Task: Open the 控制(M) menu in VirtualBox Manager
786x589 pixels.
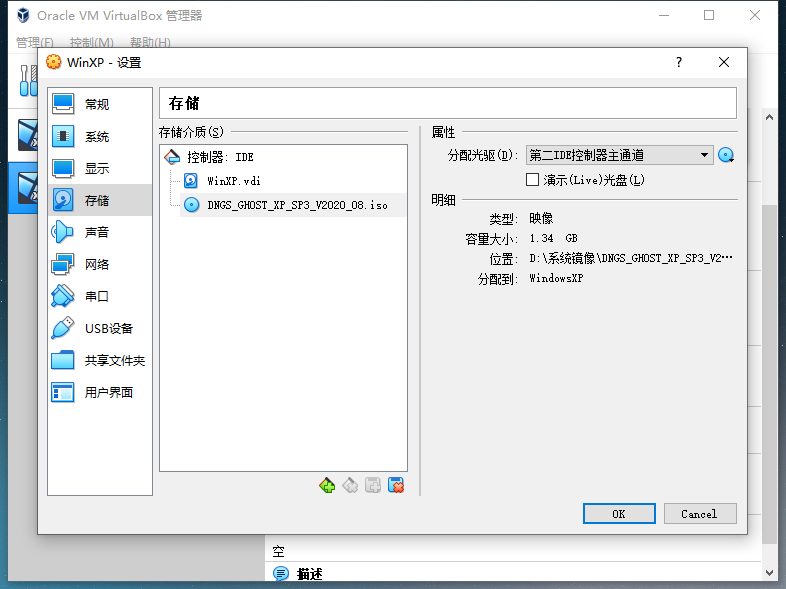Action: pos(92,43)
